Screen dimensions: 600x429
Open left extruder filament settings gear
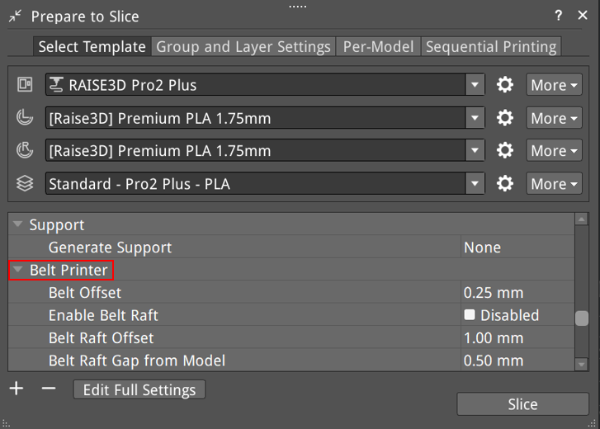(x=505, y=118)
